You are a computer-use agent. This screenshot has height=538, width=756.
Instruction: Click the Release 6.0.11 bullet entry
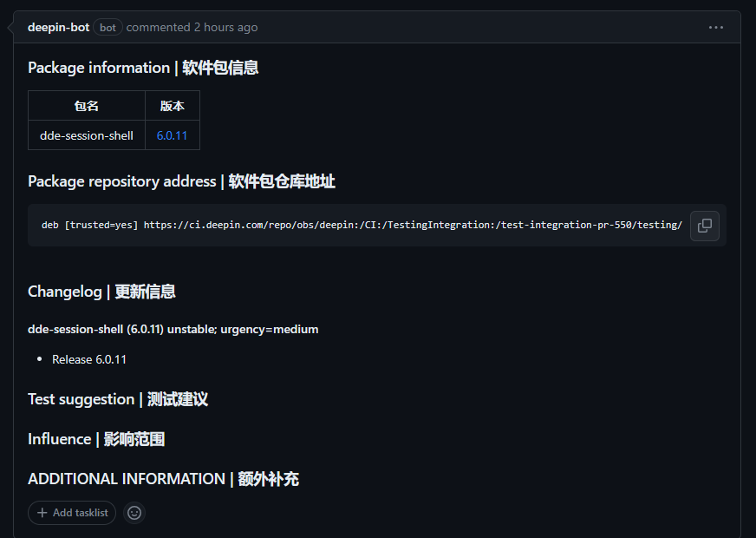(x=88, y=358)
